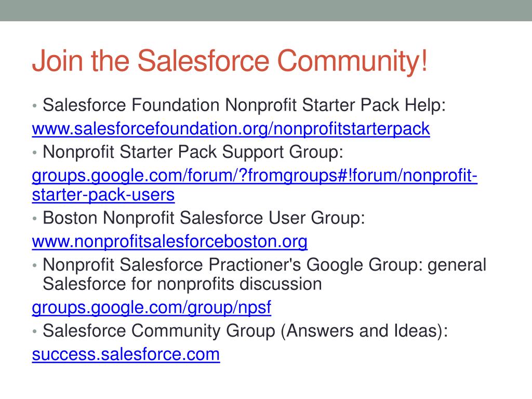532x399 pixels.
Task: Select the Salesforce Community Group Answers and Ideas text
Action: [245, 331]
